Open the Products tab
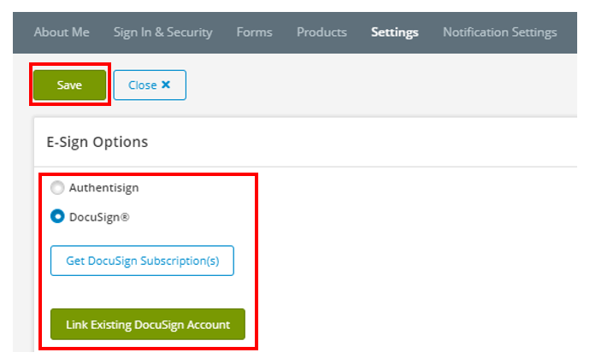The image size is (590, 364). (x=322, y=32)
